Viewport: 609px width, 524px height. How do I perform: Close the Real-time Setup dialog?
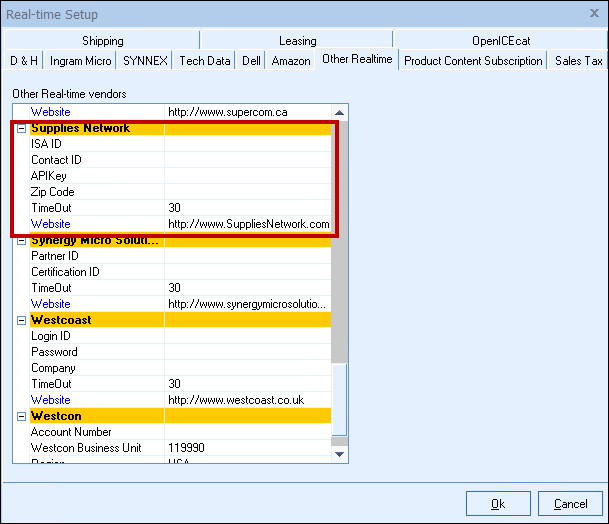click(594, 14)
